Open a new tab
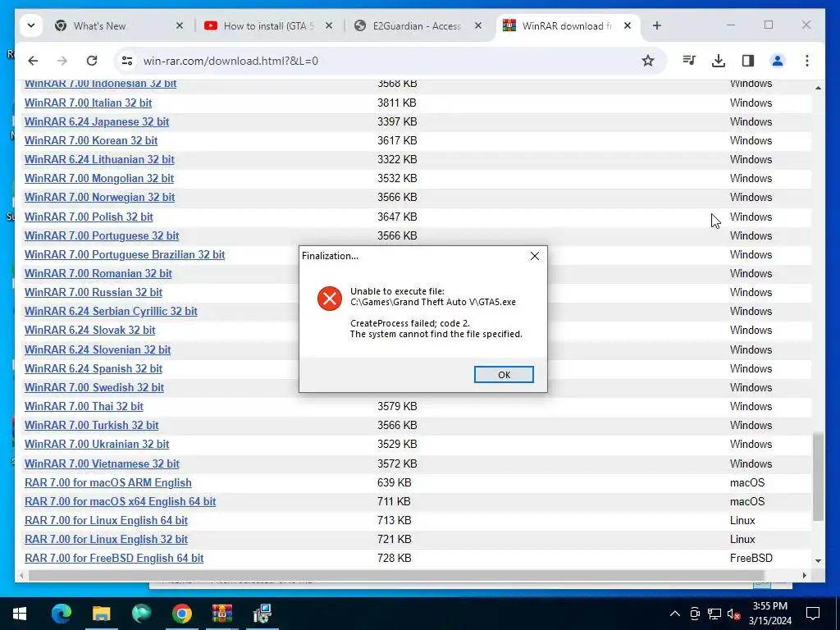The height and width of the screenshot is (630, 840). (x=657, y=25)
